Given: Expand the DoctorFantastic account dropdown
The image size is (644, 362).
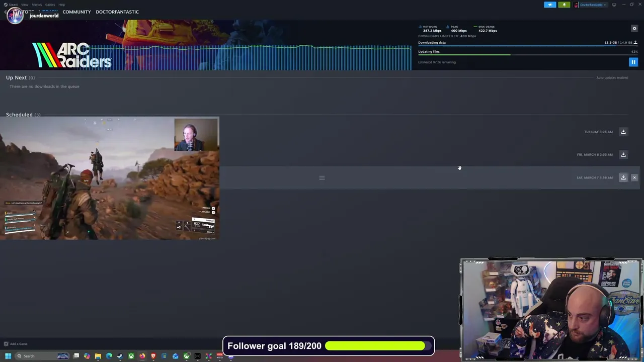Looking at the screenshot, I should pos(591,5).
